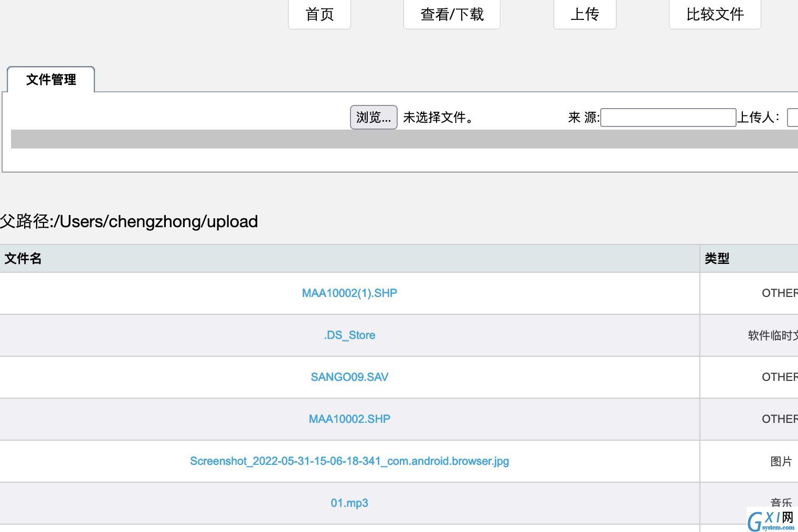Click the 浏览... browse file button
Screen dimensions: 798x532
click(374, 117)
